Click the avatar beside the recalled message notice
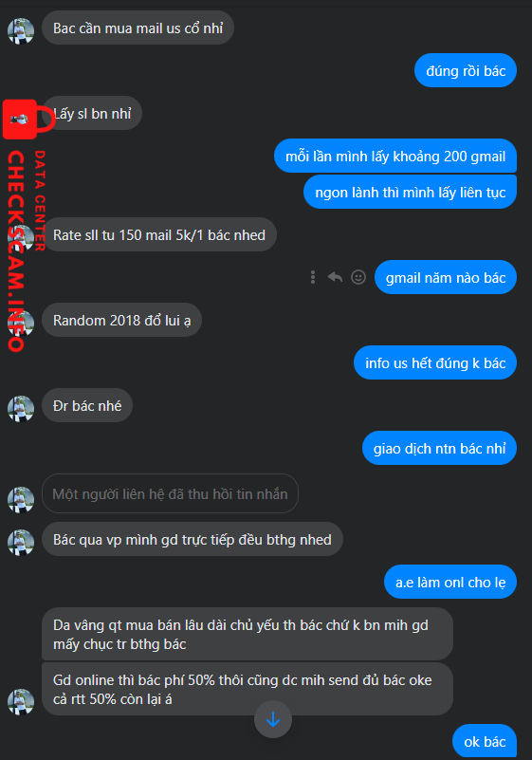Image resolution: width=532 pixels, height=760 pixels. [21, 500]
